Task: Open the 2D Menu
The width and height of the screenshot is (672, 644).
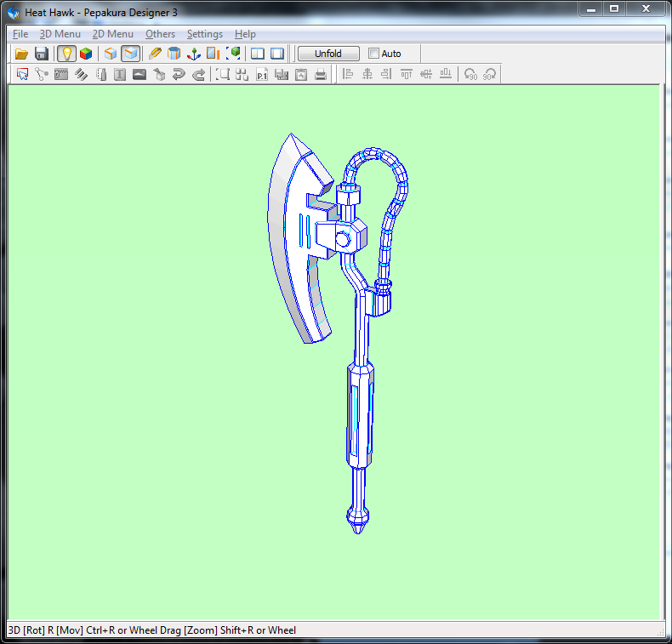Action: click(x=113, y=34)
